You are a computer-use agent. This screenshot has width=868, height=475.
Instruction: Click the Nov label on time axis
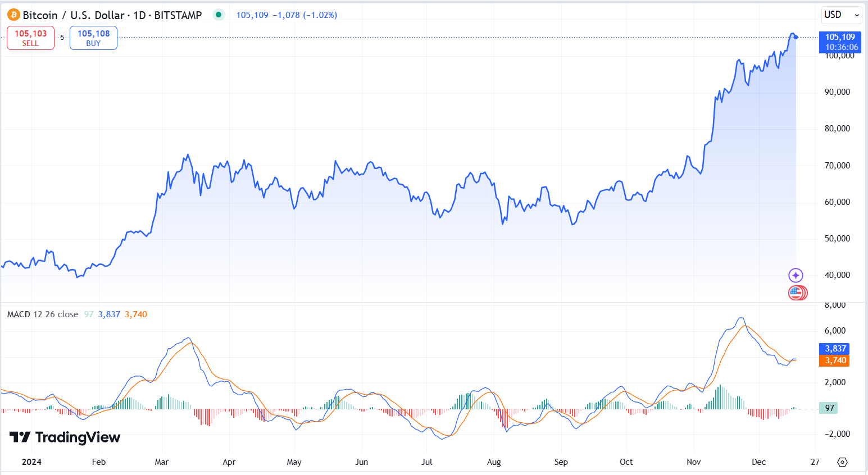(694, 462)
